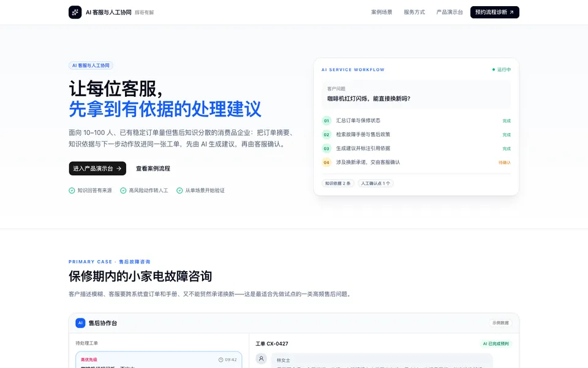Click the sparkle logo icon in header

click(75, 12)
